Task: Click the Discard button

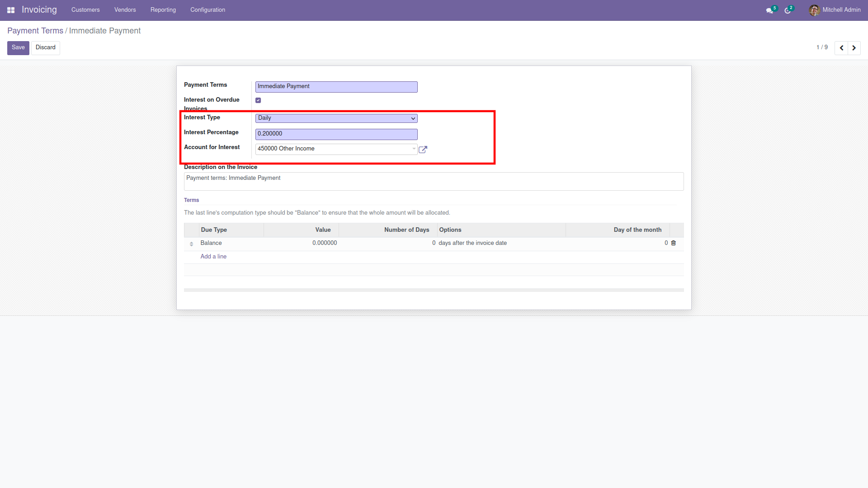Action: pyautogui.click(x=45, y=48)
